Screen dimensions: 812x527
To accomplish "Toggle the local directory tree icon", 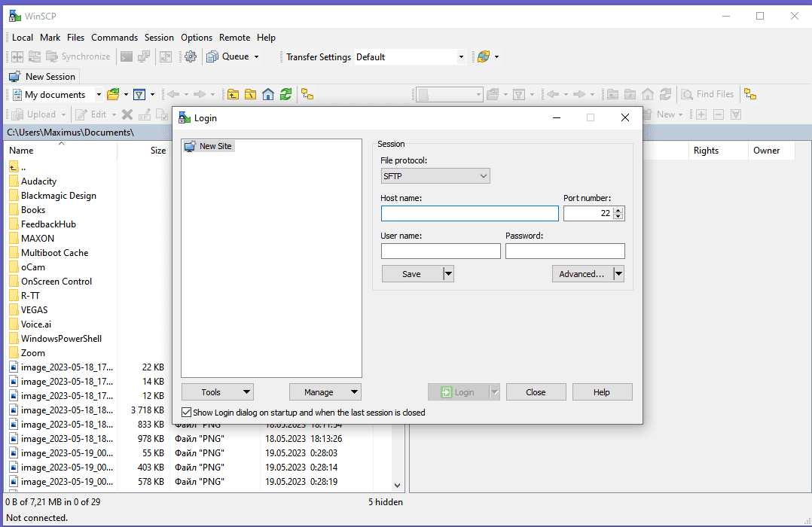I will click(x=307, y=94).
